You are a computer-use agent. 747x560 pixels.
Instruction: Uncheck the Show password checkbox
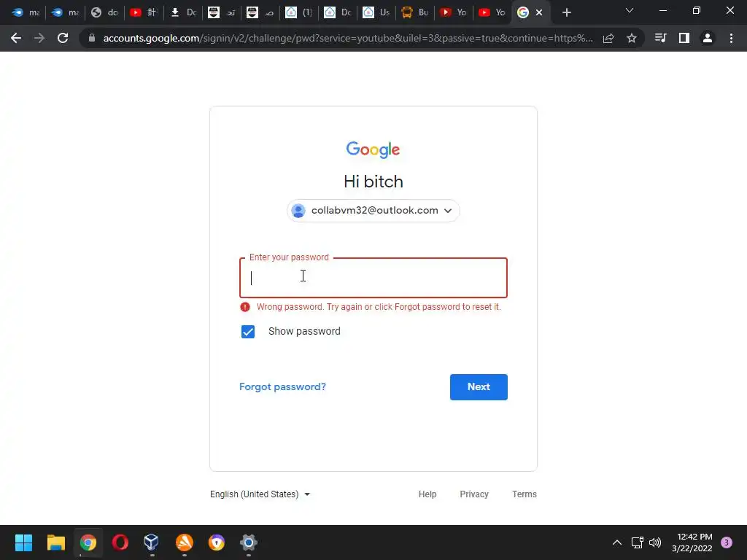pos(248,332)
